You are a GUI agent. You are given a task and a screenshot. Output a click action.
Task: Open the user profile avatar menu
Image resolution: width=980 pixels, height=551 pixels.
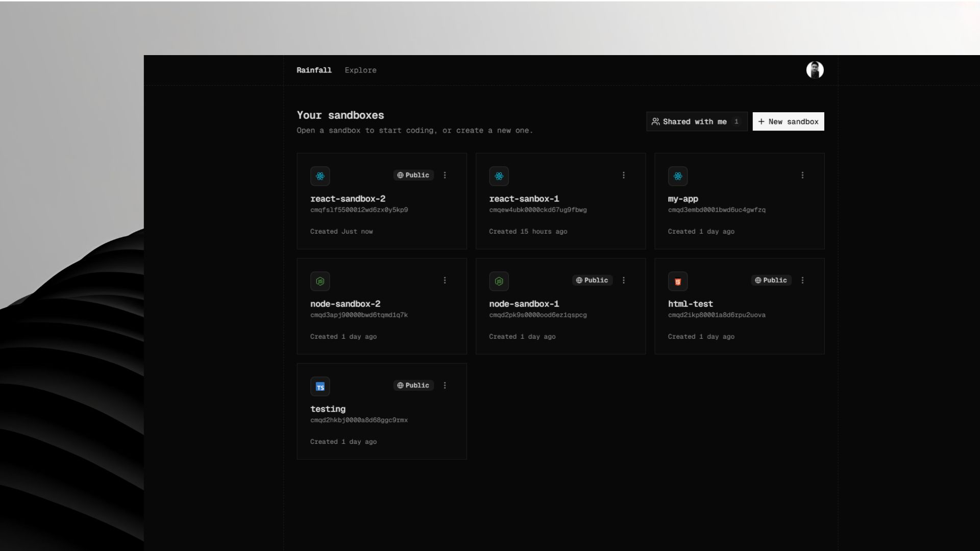815,70
